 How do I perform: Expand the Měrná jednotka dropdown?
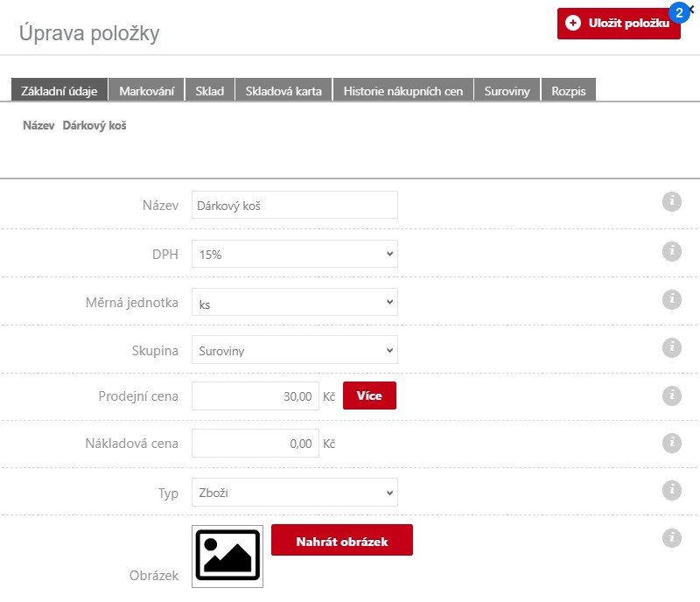click(x=294, y=302)
